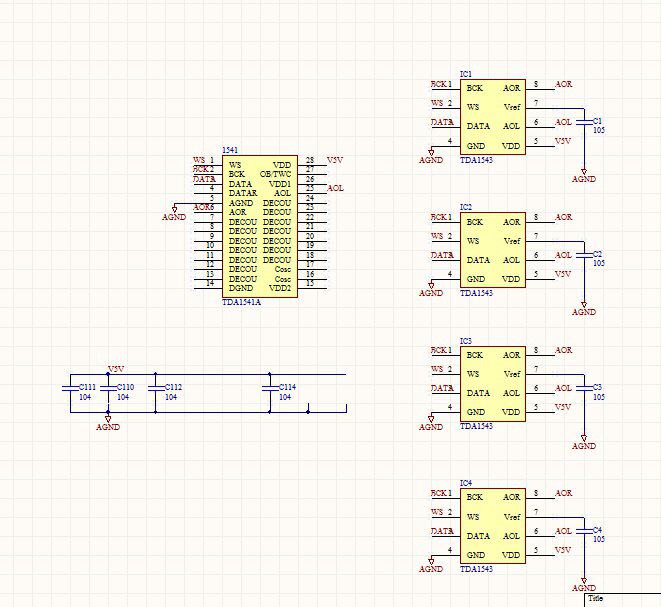Screen dimensions: 661x607
Task: Select the IC4 TDA1543 component body
Action: pos(493,526)
